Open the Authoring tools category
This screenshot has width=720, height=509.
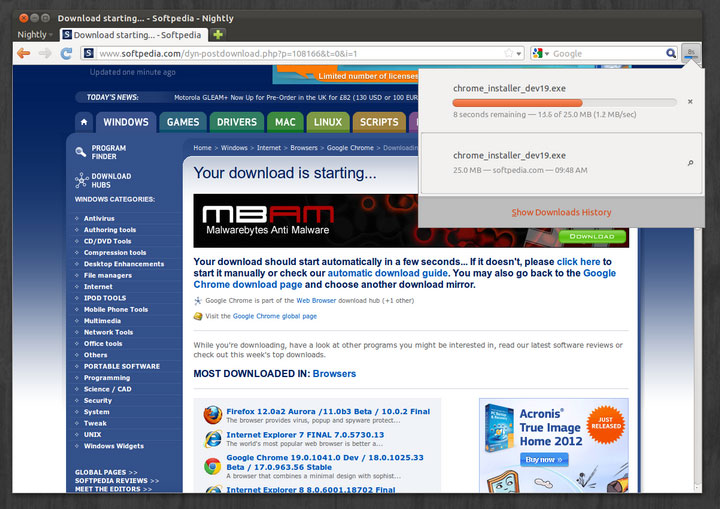[x=110, y=230]
